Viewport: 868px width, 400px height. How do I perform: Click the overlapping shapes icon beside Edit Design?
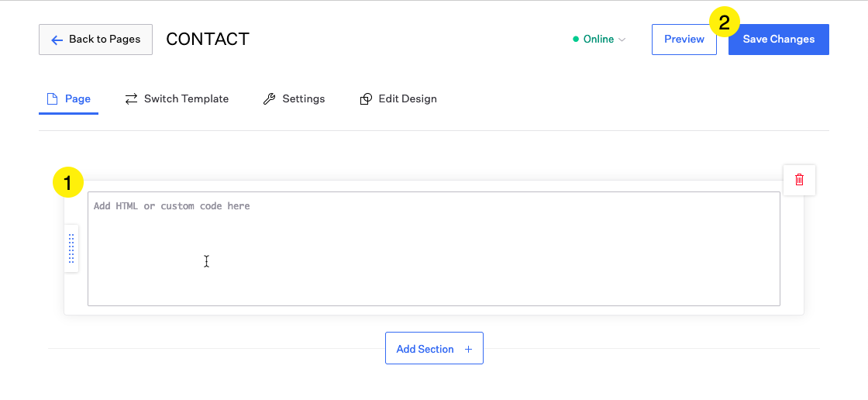[x=366, y=98]
